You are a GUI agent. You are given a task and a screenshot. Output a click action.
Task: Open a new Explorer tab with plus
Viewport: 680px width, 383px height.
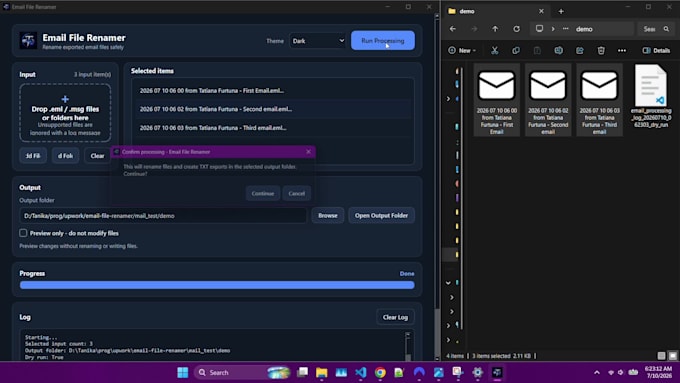[561, 11]
